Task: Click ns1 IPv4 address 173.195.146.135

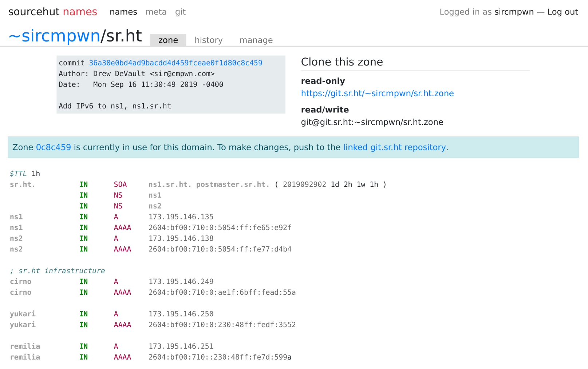Action: pos(181,217)
